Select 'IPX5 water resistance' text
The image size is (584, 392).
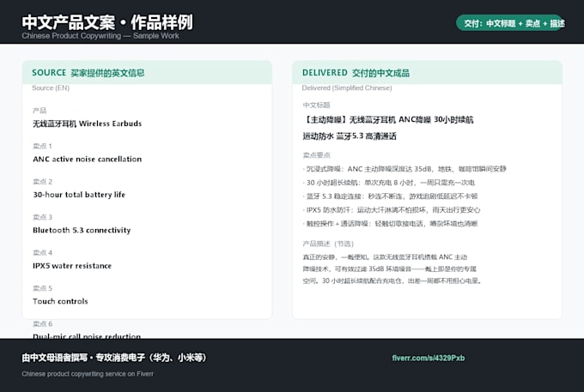click(72, 266)
